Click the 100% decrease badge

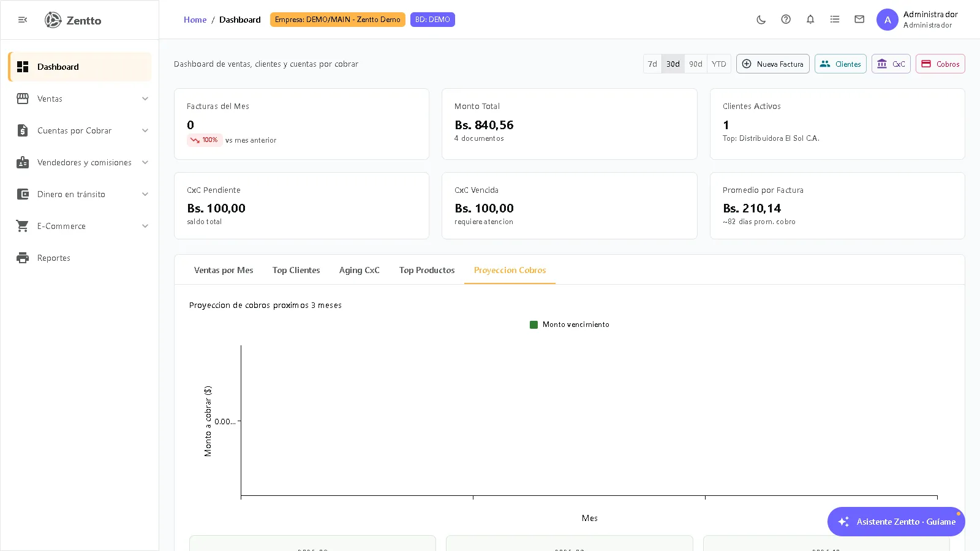tap(205, 140)
